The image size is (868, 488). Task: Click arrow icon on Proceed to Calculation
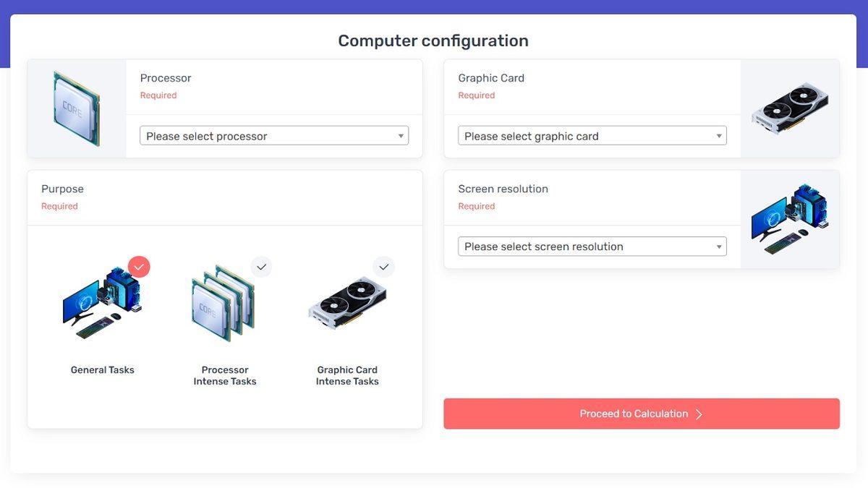click(699, 414)
